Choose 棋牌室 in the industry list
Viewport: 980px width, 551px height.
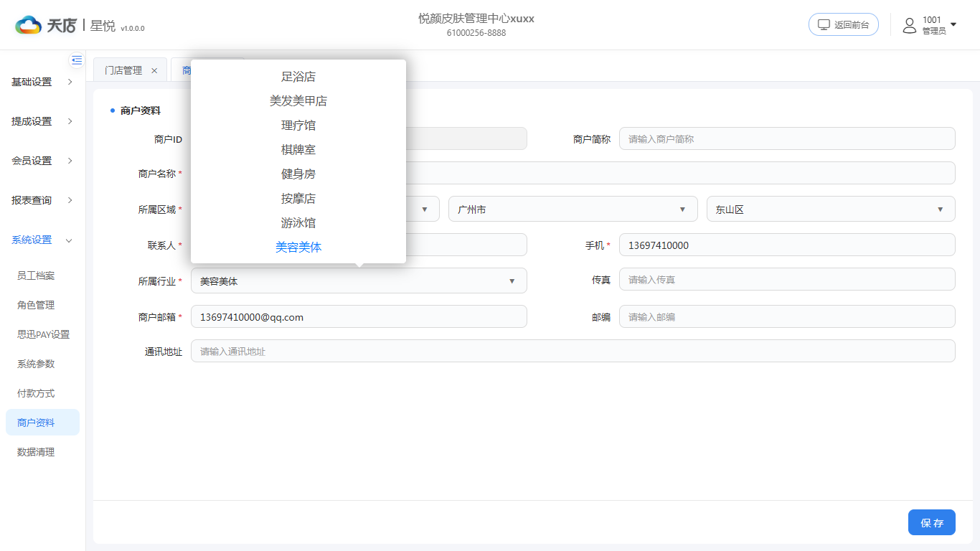298,150
